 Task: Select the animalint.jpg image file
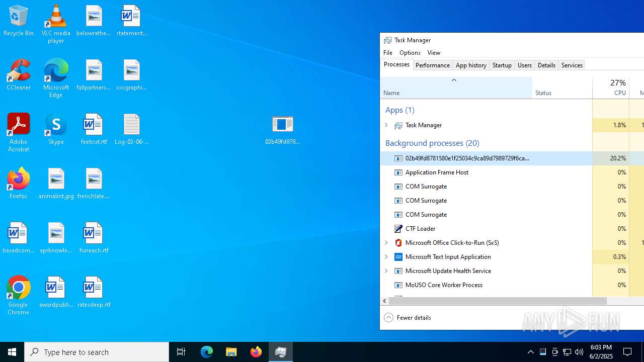[x=56, y=184]
